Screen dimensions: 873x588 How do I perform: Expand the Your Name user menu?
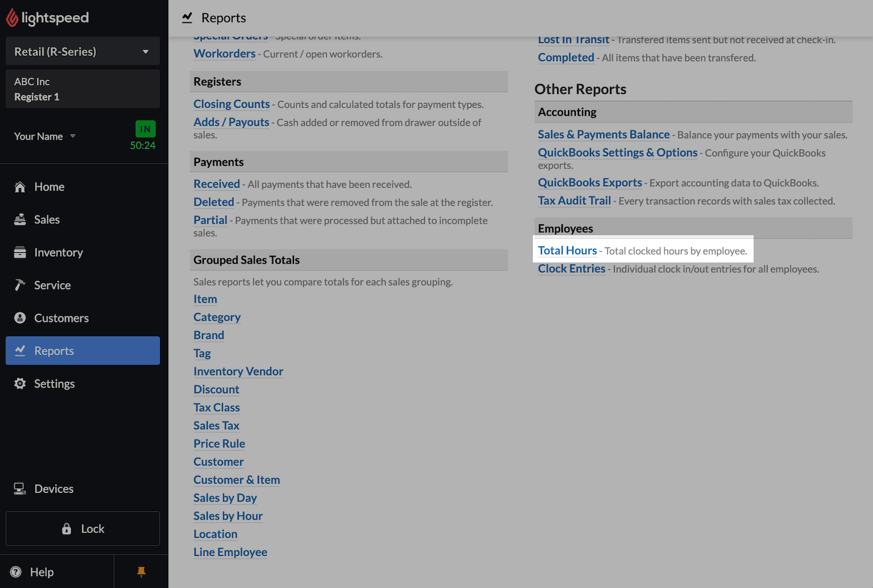click(x=45, y=136)
